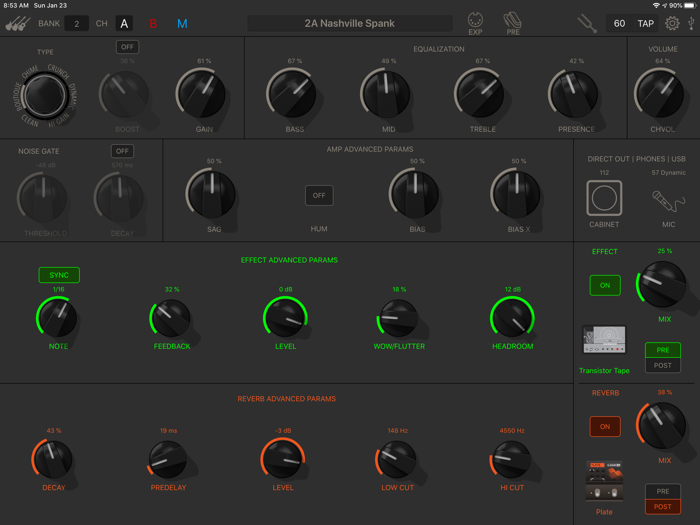Click the AMP ADVANCED PARAMS heading
Screen dimensions: 700x525
click(370, 149)
